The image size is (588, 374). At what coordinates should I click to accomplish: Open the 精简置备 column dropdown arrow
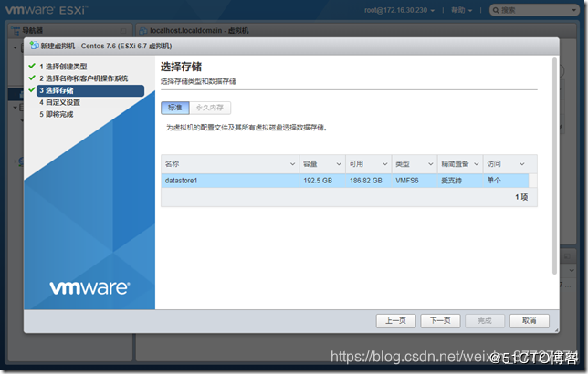[477, 164]
